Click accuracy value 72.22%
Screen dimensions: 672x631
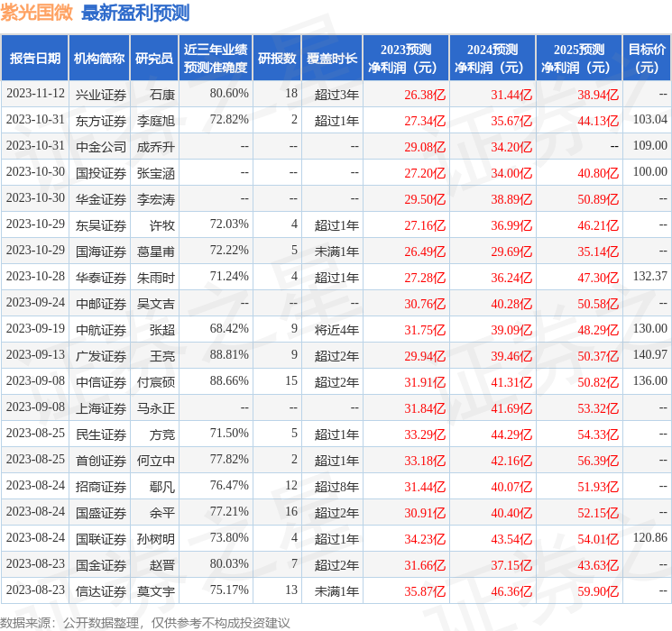pyautogui.click(x=229, y=251)
